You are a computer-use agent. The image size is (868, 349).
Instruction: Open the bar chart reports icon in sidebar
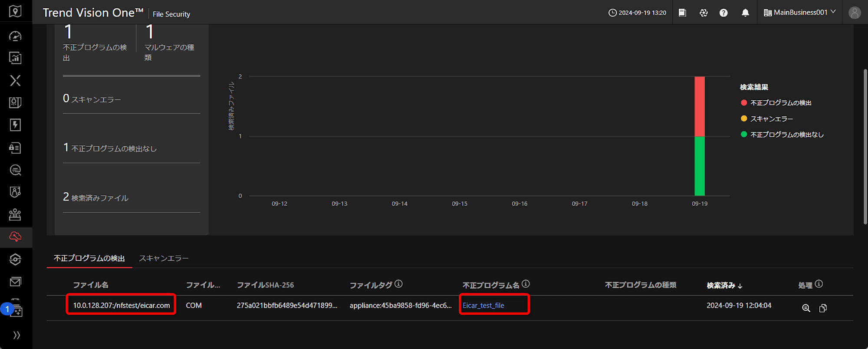[15, 58]
